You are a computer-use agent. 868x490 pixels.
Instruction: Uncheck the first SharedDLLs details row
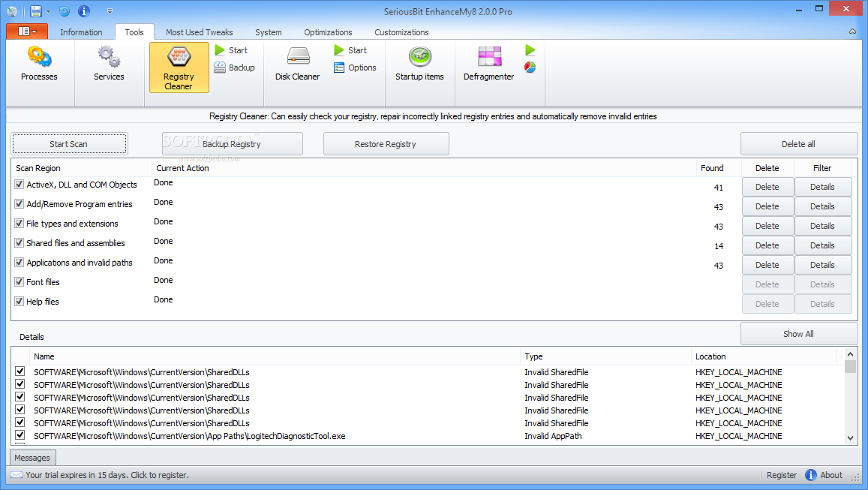[20, 371]
